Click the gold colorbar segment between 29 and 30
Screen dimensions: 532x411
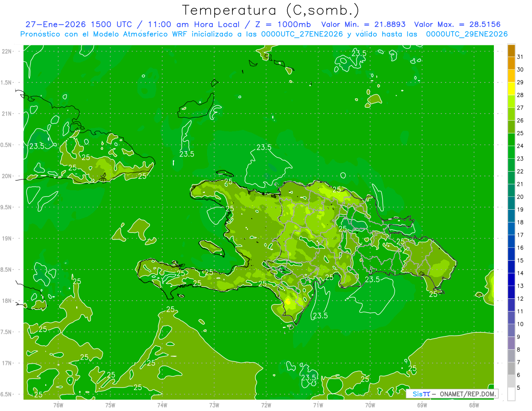pos(511,76)
